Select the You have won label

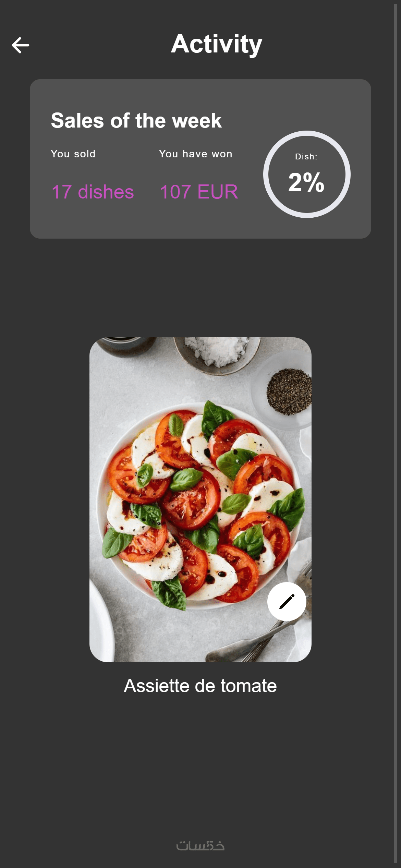coord(196,154)
